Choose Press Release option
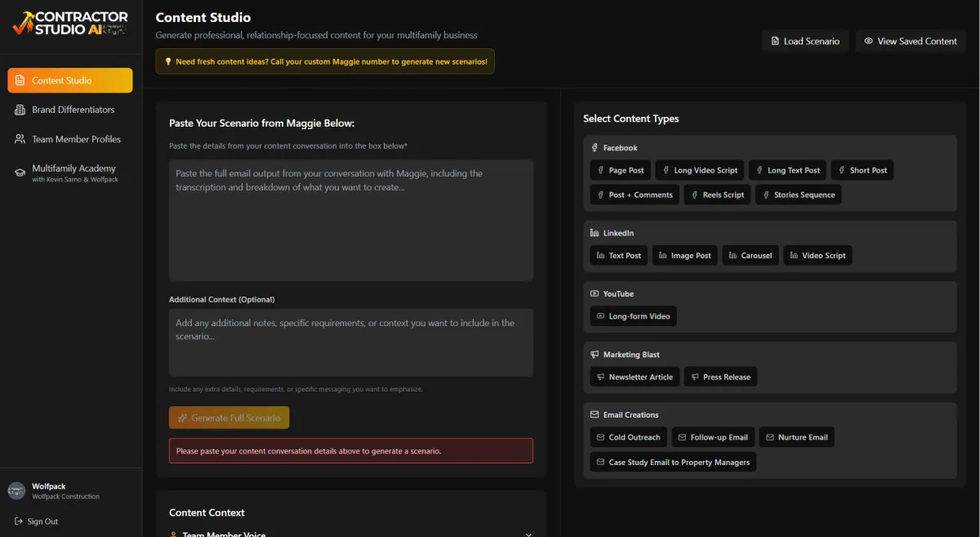980x537 pixels. pyautogui.click(x=720, y=377)
